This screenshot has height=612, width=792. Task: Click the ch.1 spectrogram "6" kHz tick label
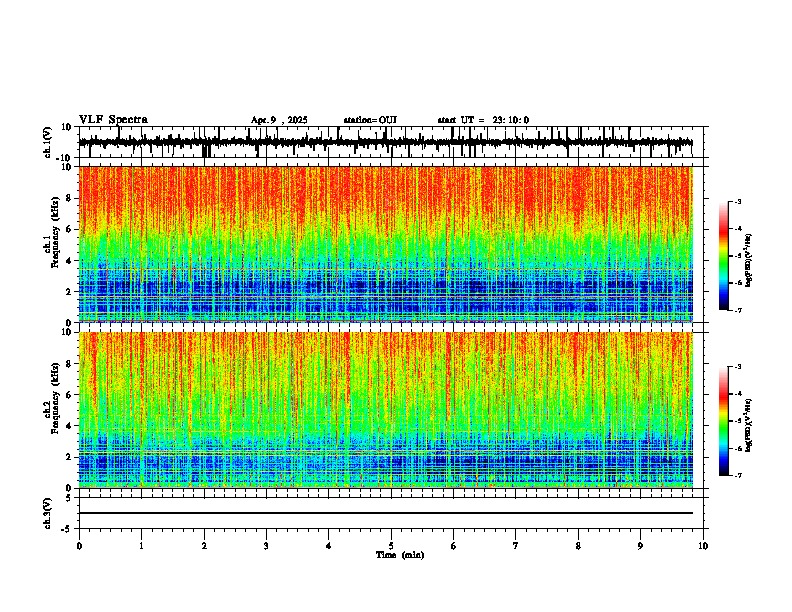[x=69, y=229]
